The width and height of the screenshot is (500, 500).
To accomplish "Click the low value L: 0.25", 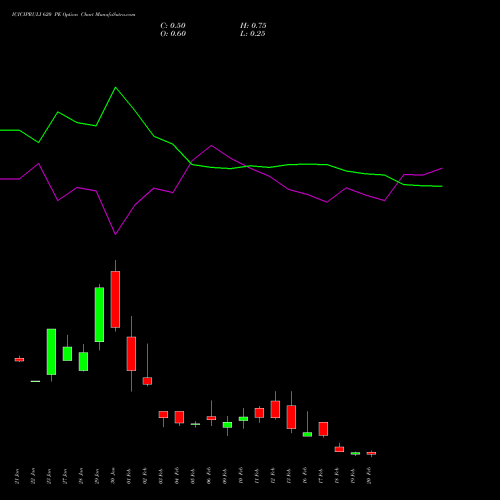I will [253, 34].
